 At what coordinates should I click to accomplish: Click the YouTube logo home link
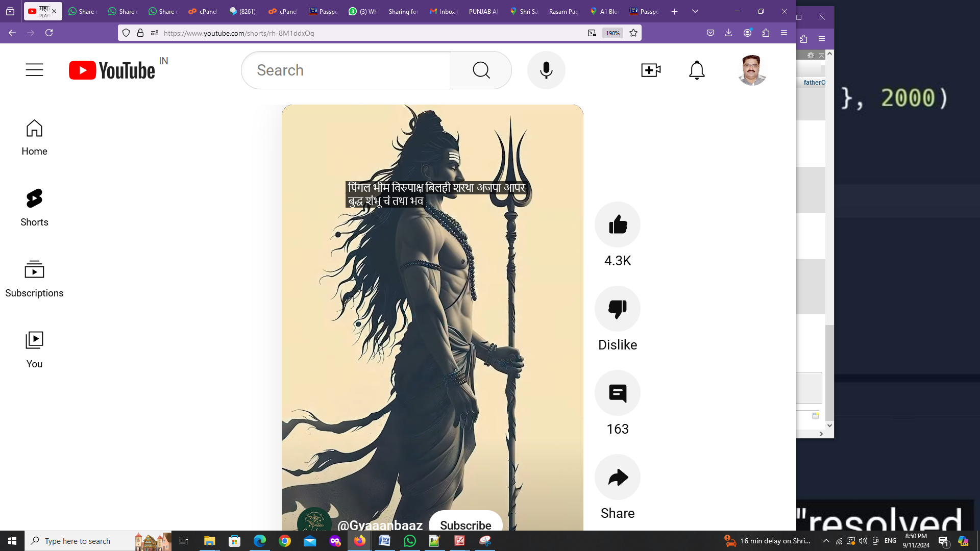tap(112, 70)
